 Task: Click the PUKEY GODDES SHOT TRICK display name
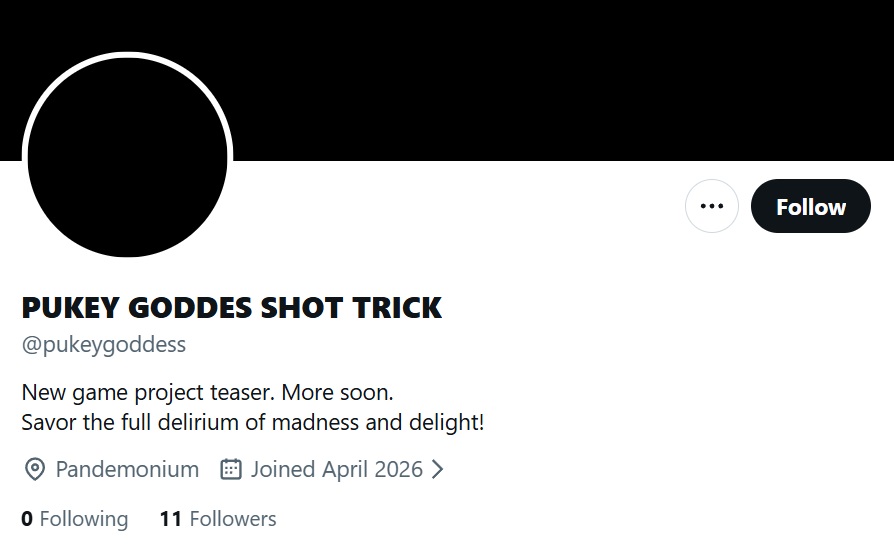[231, 307]
